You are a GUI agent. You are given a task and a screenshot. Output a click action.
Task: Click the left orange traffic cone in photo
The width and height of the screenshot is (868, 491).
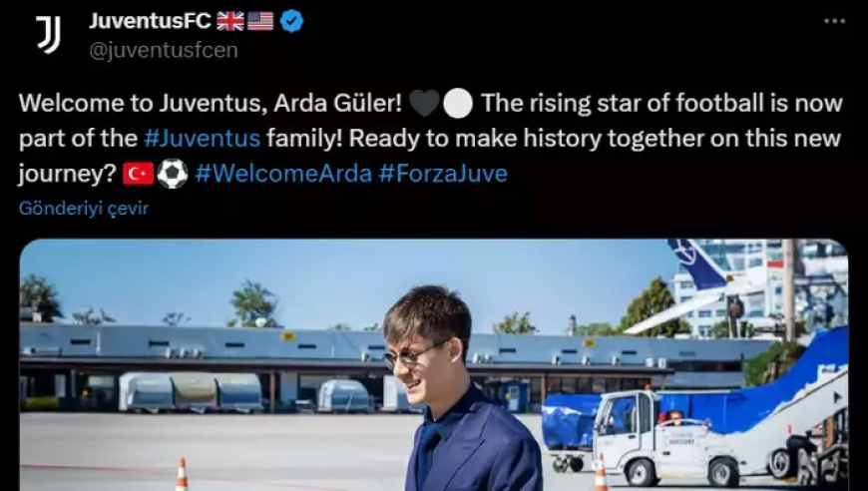(x=182, y=474)
